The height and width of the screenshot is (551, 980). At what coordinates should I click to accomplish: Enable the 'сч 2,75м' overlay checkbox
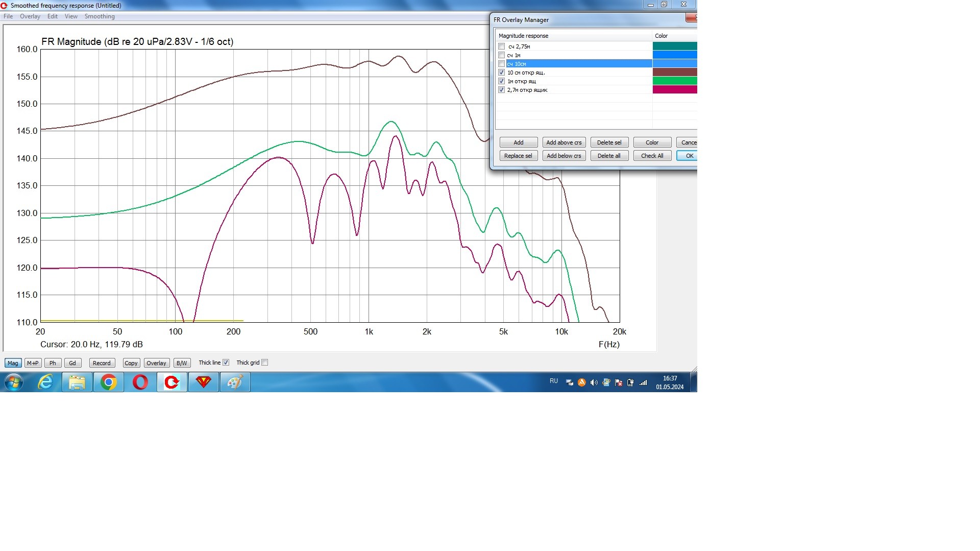click(502, 46)
